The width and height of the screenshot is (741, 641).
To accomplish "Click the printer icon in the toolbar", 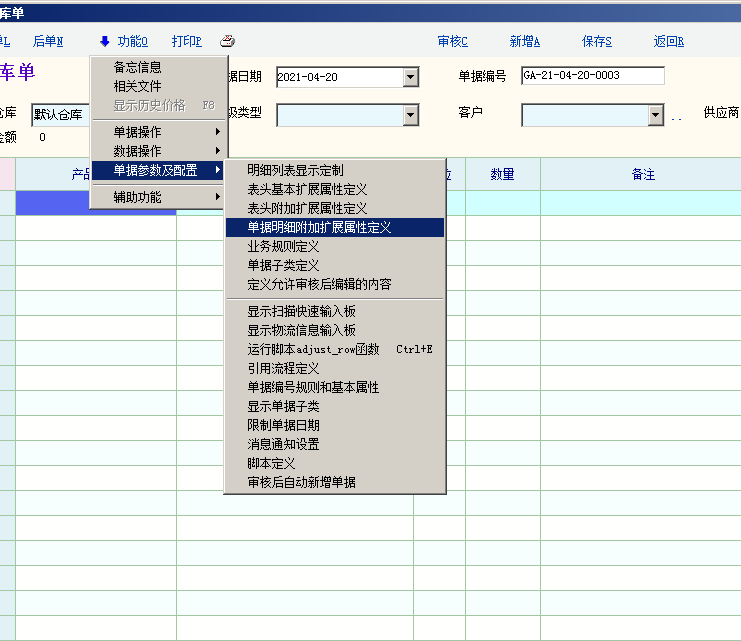I will pos(228,41).
